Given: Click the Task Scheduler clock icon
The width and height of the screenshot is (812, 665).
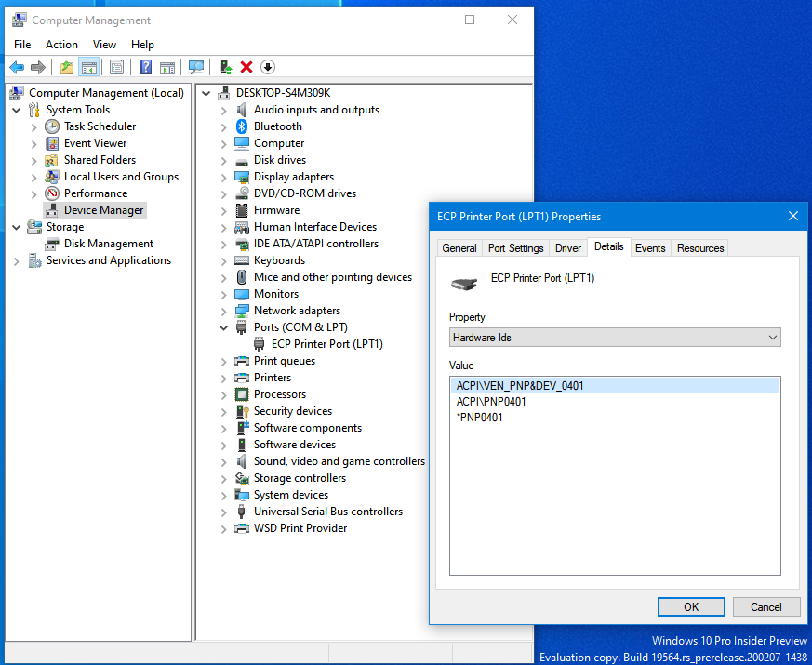Looking at the screenshot, I should click(x=52, y=126).
